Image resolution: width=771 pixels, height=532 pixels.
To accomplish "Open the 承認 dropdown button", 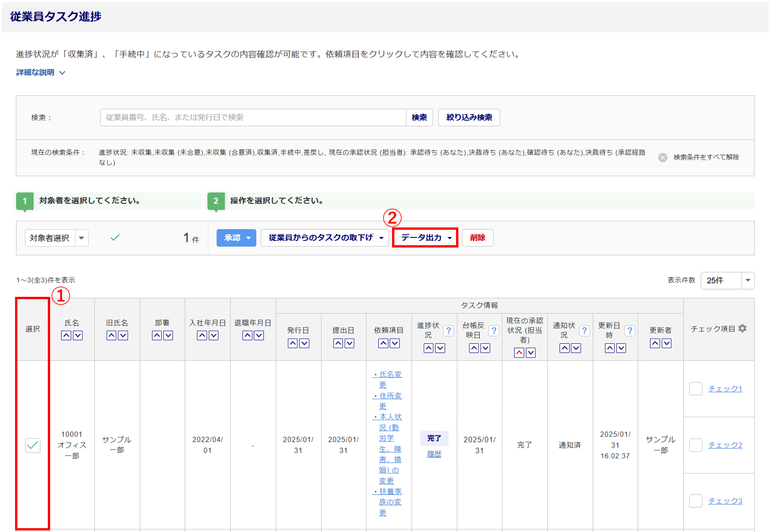I will click(x=236, y=238).
